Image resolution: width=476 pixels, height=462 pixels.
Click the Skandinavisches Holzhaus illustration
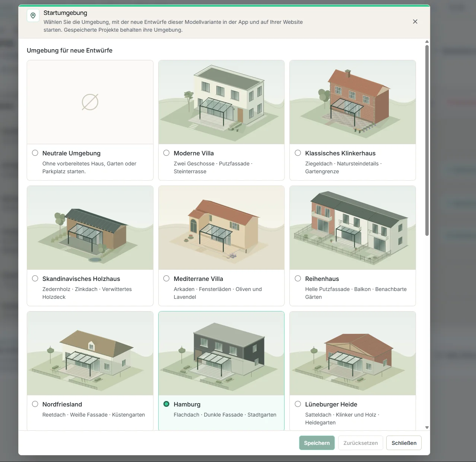click(x=90, y=228)
